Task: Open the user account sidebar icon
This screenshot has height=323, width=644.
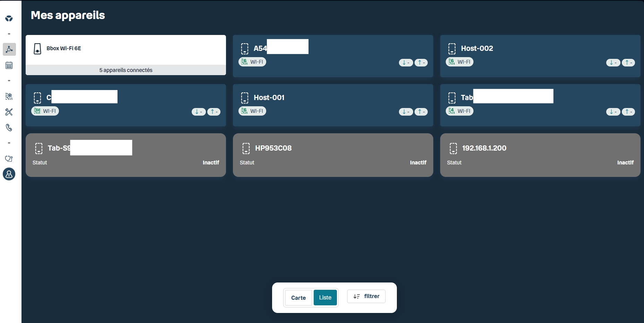Action: (x=9, y=174)
